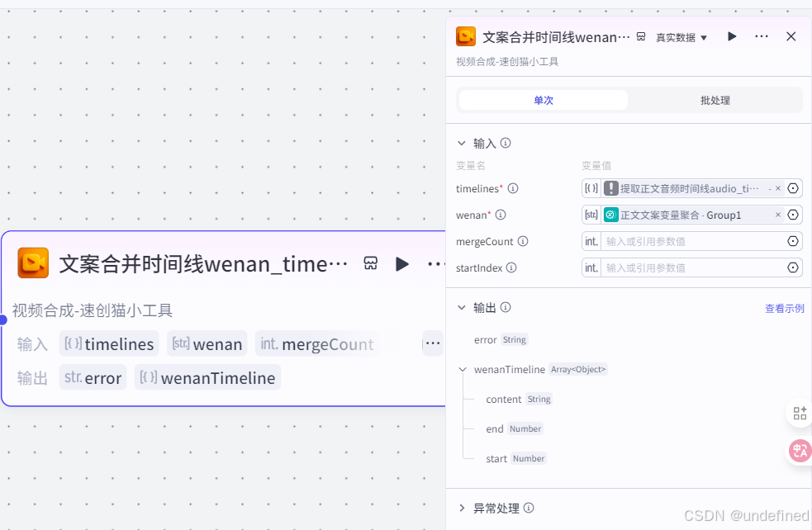This screenshot has width=812, height=530.
Task: Show info for timelines parameter
Action: pos(513,188)
